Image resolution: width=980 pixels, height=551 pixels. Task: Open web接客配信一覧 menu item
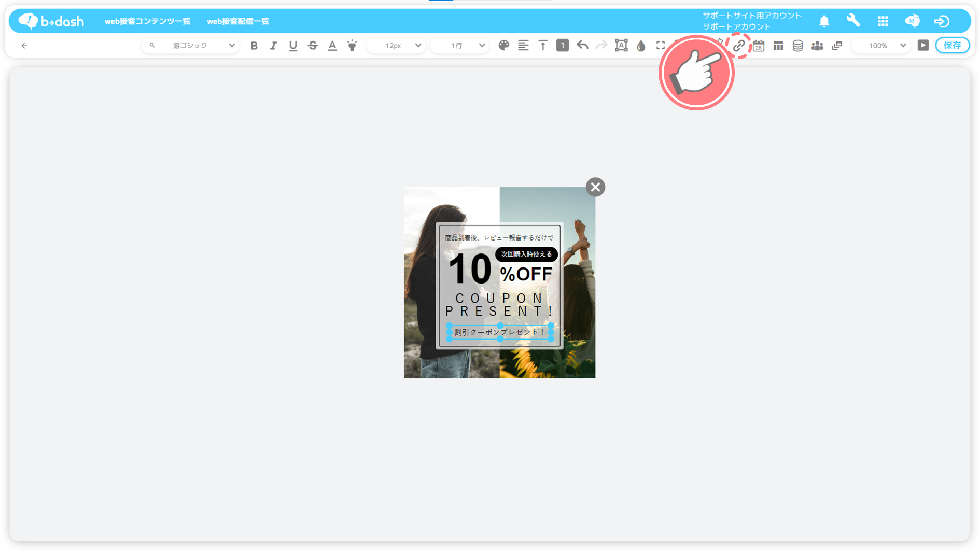click(238, 21)
